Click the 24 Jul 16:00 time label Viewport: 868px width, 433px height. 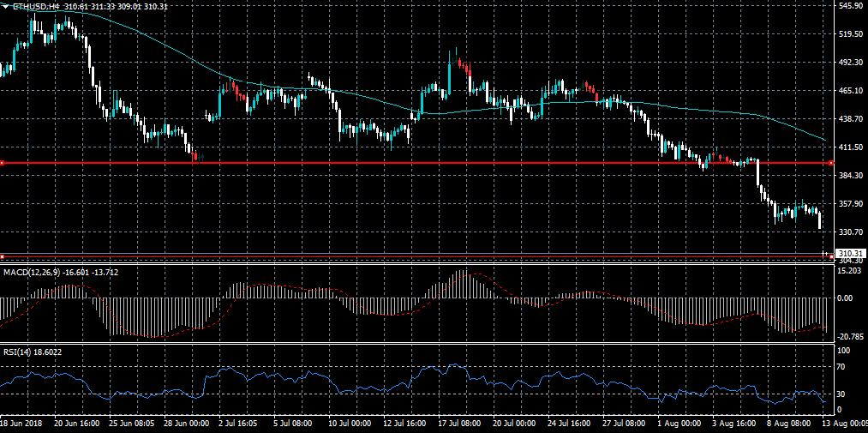(x=571, y=423)
